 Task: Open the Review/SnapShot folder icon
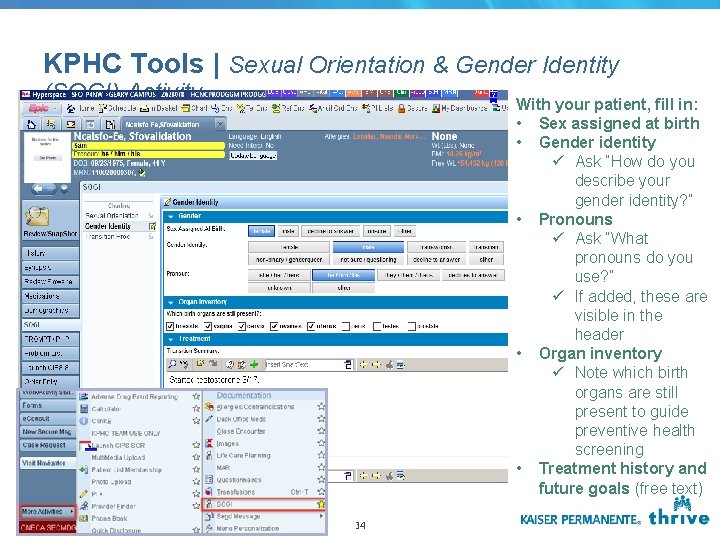click(x=38, y=216)
